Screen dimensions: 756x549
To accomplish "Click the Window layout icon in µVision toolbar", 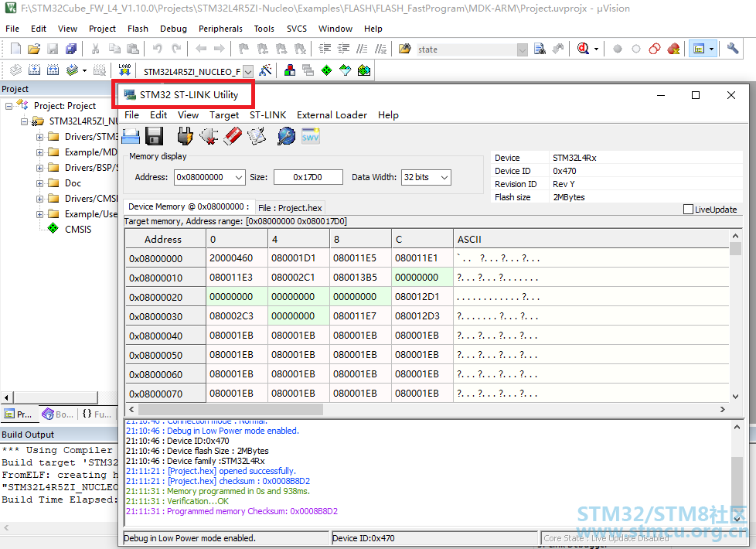I will (x=699, y=49).
